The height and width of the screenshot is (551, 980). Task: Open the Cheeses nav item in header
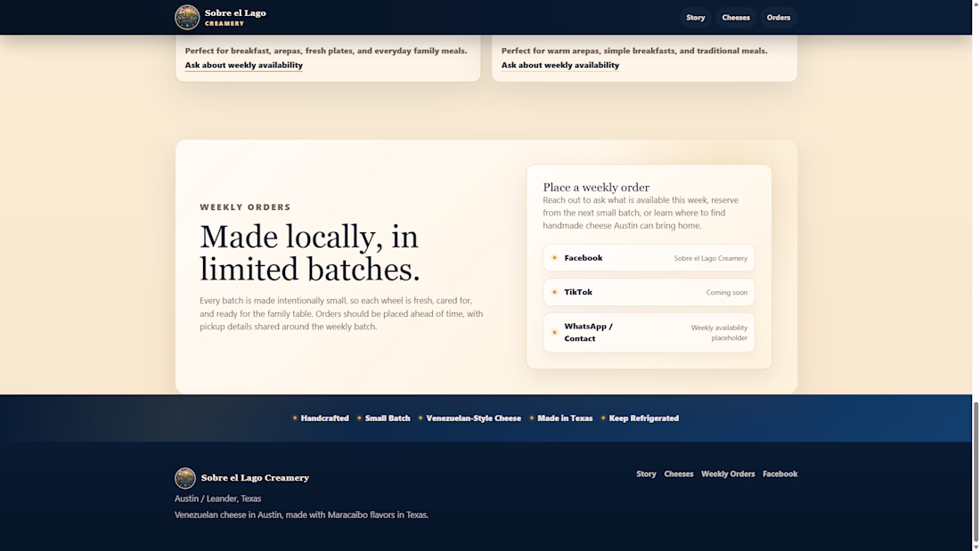[736, 18]
